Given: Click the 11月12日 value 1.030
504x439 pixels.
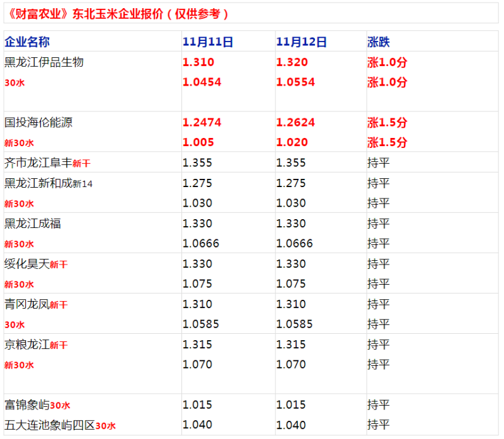Looking at the screenshot, I should coord(291,203).
